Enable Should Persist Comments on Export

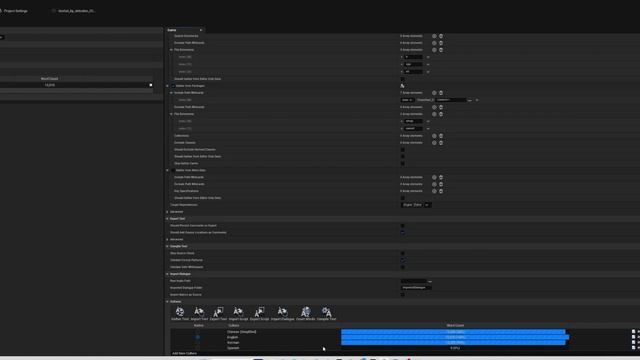402,225
